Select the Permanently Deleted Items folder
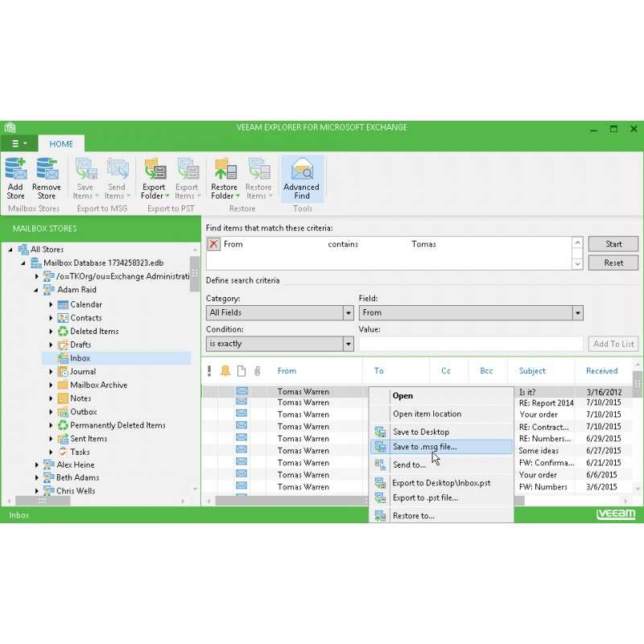The height and width of the screenshot is (644, 644). point(118,426)
